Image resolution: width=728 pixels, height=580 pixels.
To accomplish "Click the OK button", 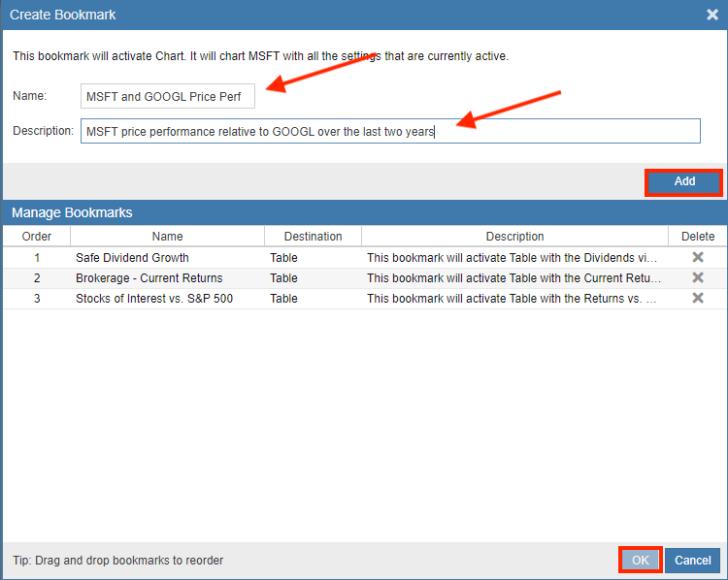I will coord(641,560).
